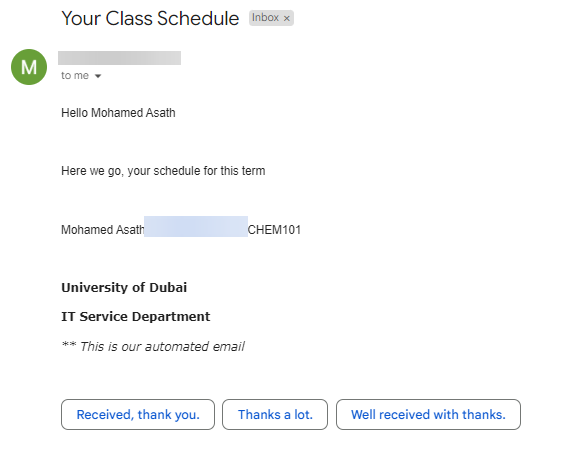The width and height of the screenshot is (574, 450).
Task: Click 'Mohamed Asath' name in schedule row
Action: pyautogui.click(x=102, y=230)
